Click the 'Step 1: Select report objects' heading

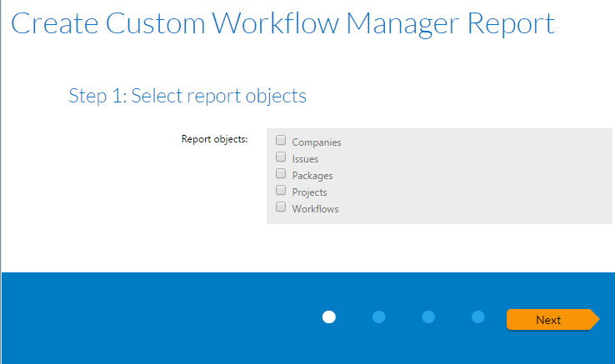point(187,96)
